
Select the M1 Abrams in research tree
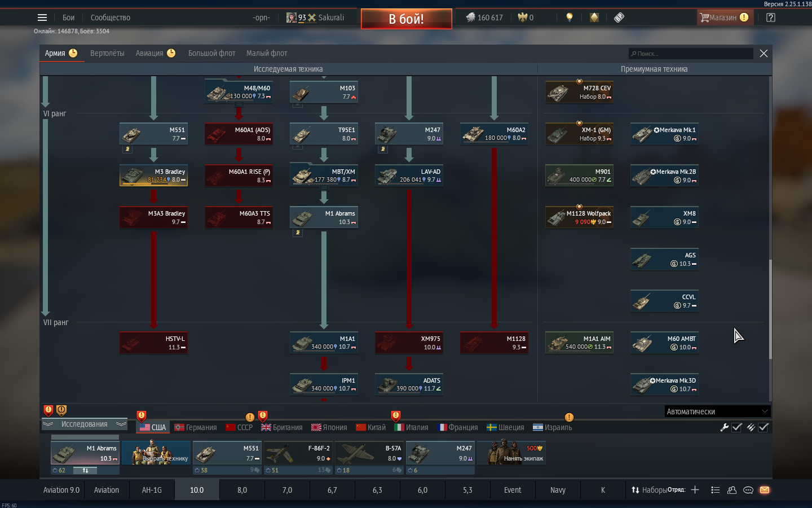(x=324, y=217)
